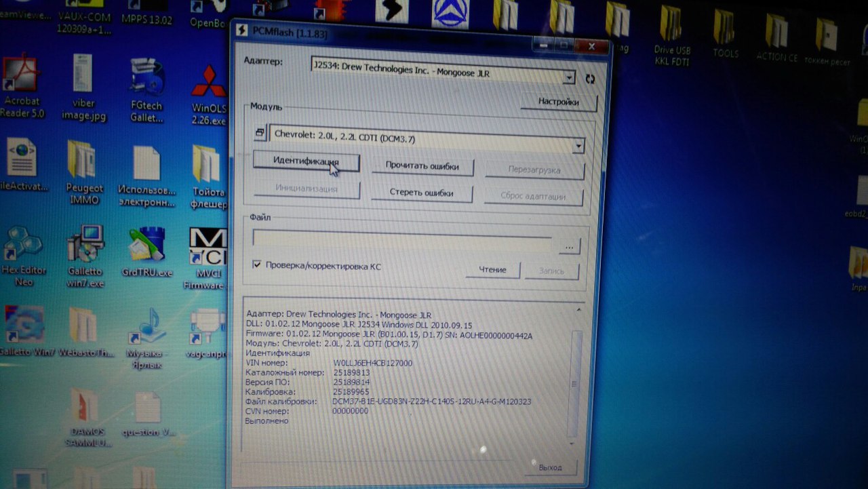This screenshot has height=489, width=868.
Task: Open the ACTION CE desktop folder
Action: coord(777,38)
